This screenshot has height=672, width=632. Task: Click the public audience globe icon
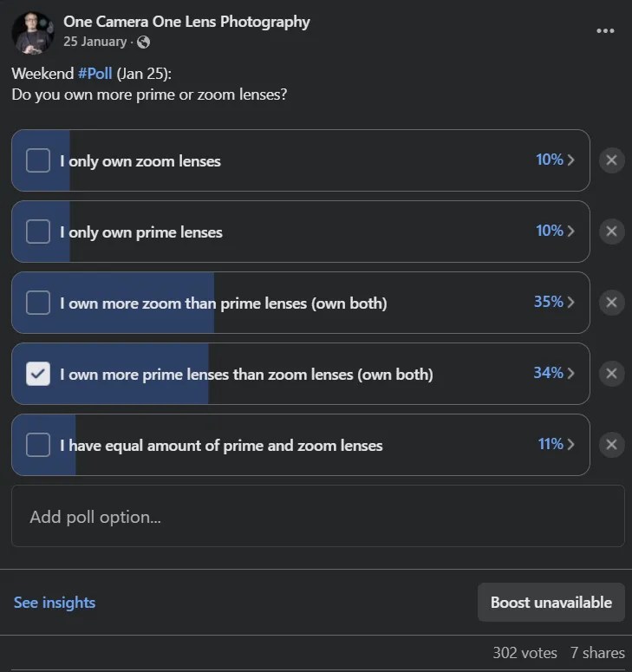click(143, 42)
